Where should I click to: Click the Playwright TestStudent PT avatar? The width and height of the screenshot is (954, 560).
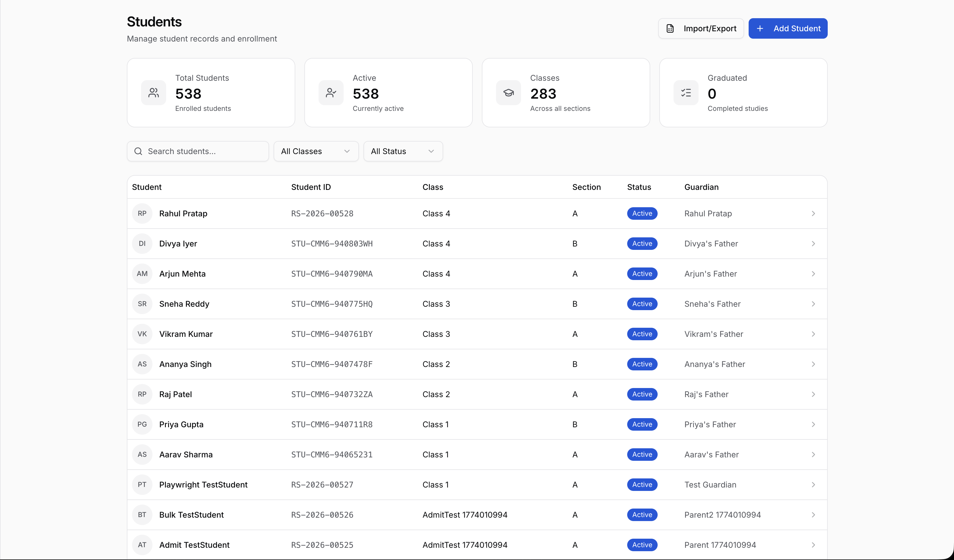tap(142, 485)
